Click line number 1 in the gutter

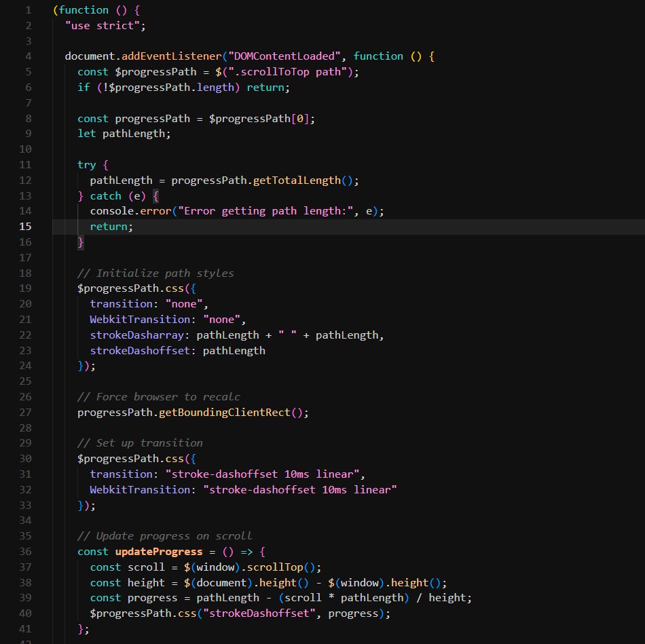pos(28,10)
